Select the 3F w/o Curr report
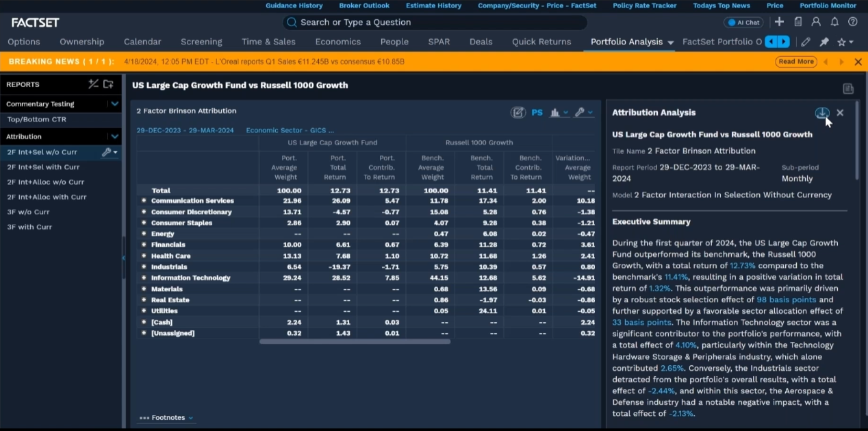 coord(28,212)
